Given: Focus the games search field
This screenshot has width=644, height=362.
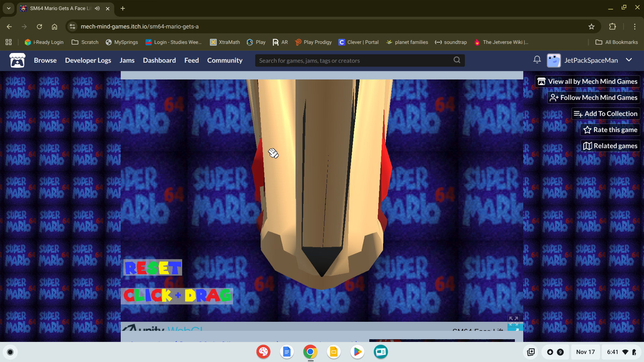Looking at the screenshot, I should (352, 61).
